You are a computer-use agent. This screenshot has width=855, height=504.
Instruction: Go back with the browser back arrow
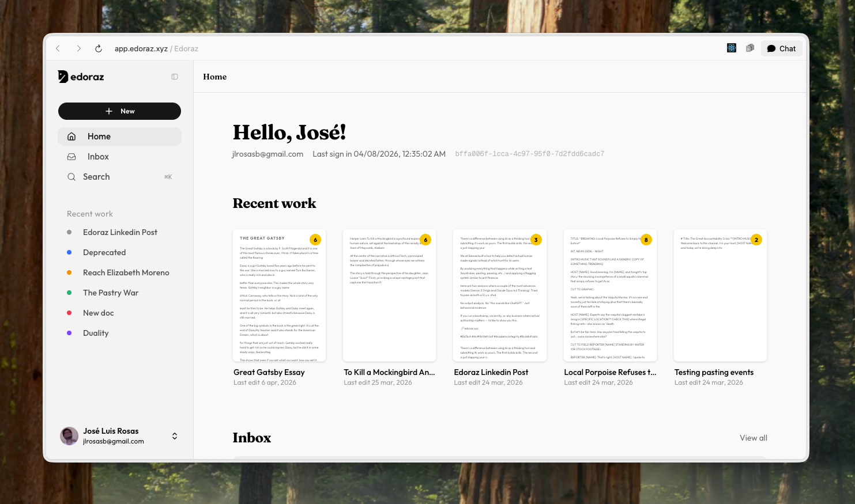58,48
